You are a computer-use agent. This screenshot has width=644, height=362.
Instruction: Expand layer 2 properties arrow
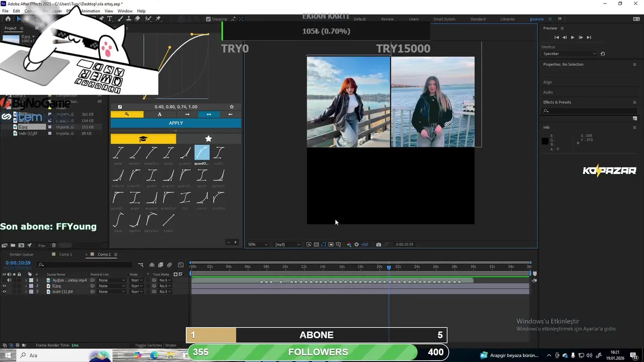coord(26,286)
